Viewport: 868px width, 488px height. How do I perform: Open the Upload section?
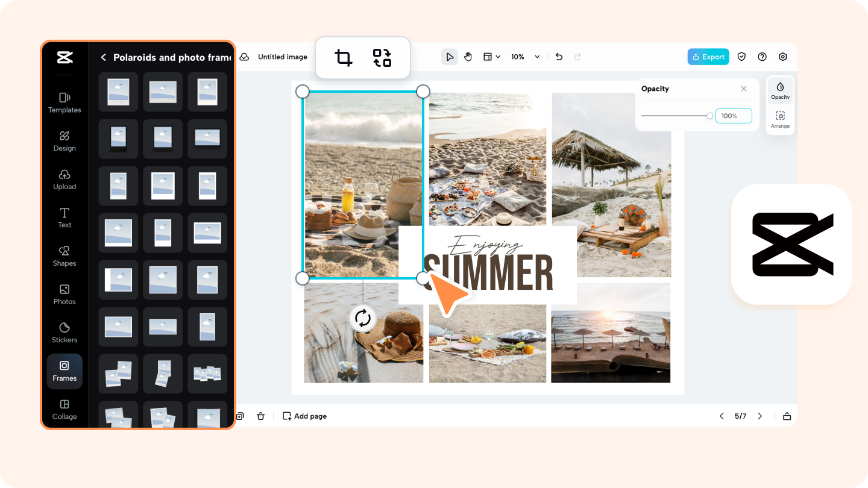(x=64, y=180)
